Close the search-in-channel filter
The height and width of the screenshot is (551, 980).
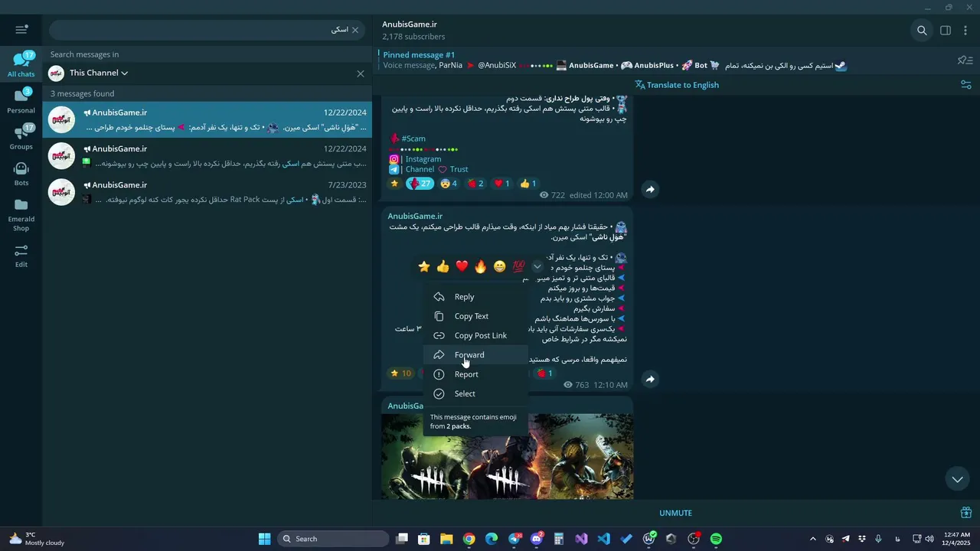click(x=361, y=73)
